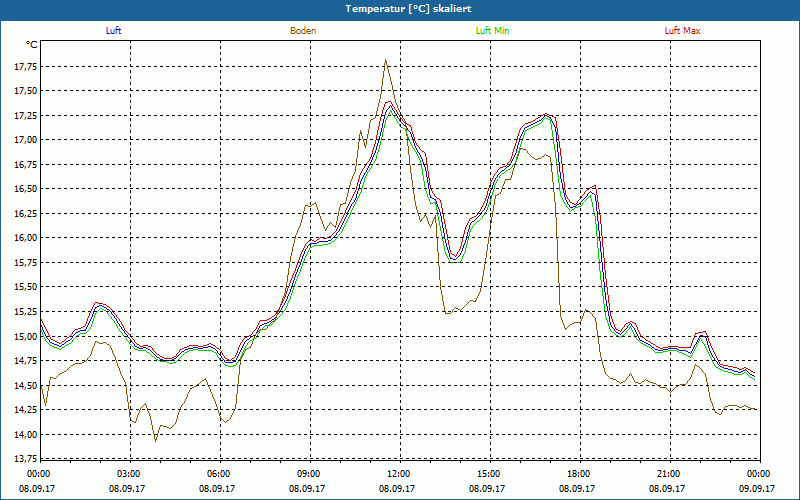Click the 14,50 y-axis value

tap(26, 385)
